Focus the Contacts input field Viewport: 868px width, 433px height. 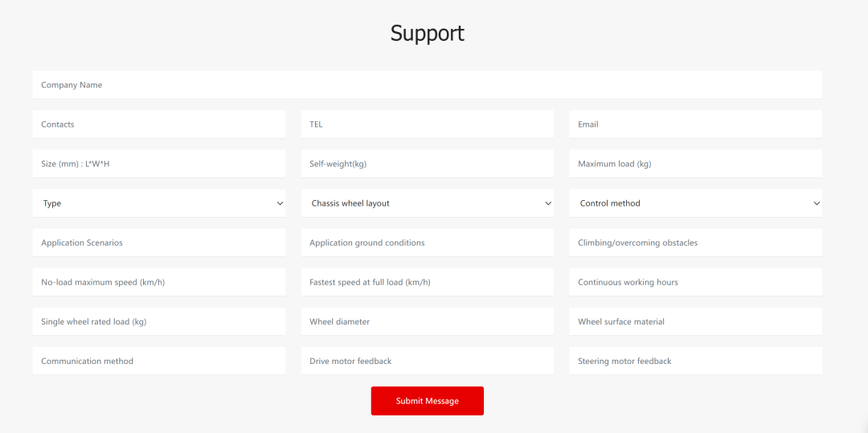tap(158, 125)
